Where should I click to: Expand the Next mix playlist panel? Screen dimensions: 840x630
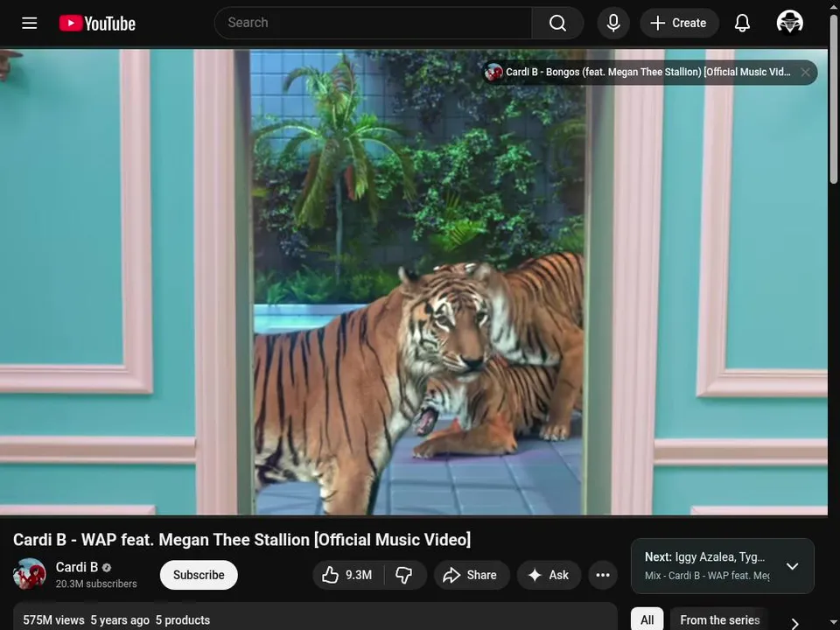click(x=792, y=566)
